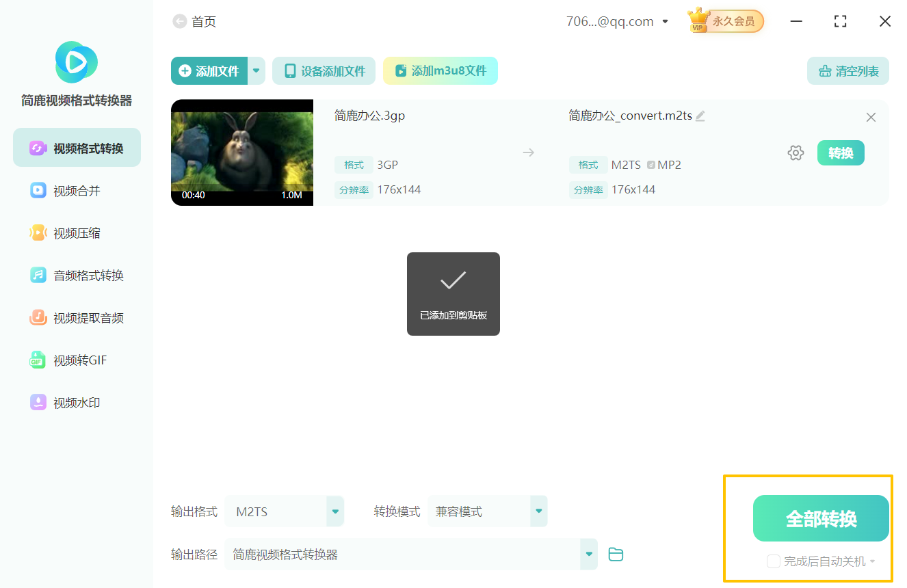Expand the 输出格式 dropdown
Viewport: 907px width, 588px height.
click(334, 511)
